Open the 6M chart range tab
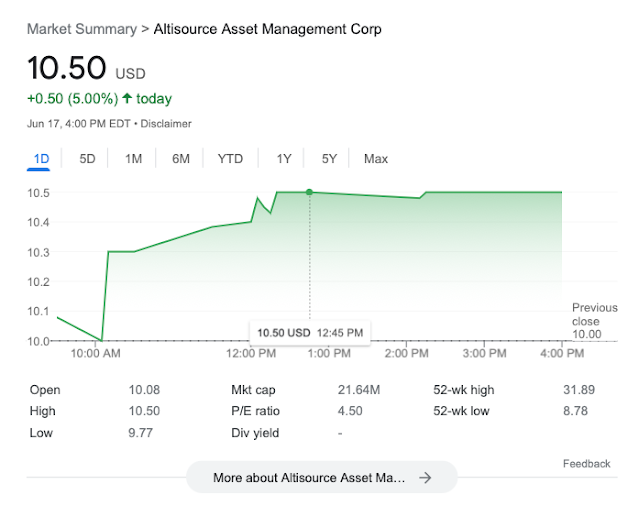639x506 pixels. pos(180,159)
